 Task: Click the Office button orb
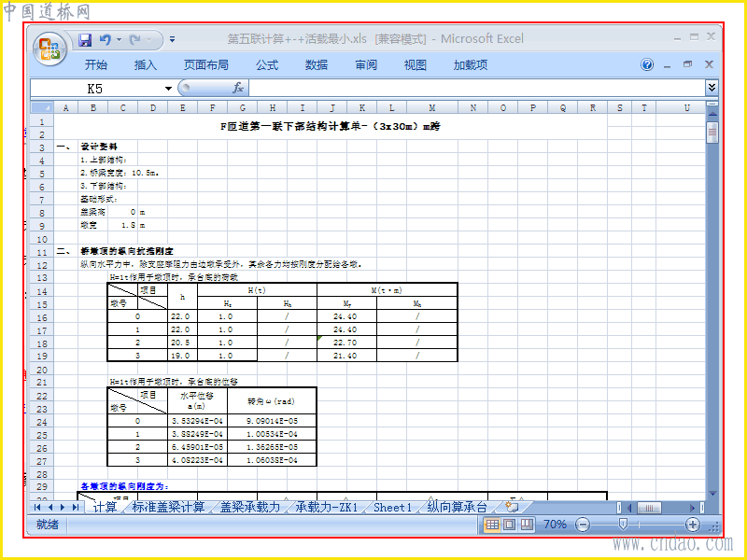49,49
